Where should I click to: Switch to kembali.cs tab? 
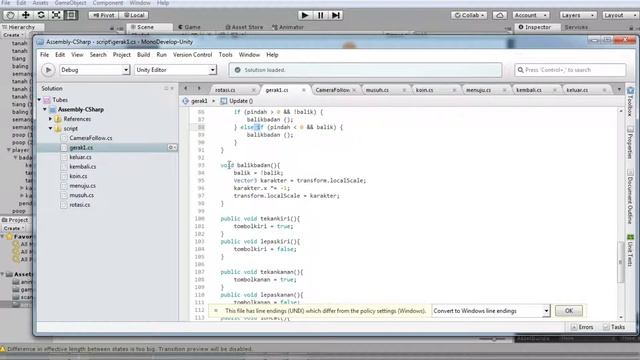tap(529, 90)
